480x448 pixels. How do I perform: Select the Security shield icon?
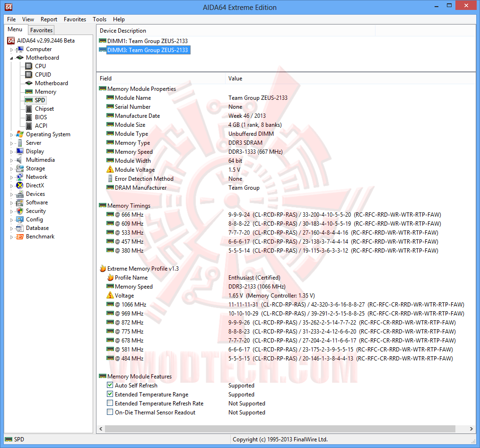click(x=20, y=211)
